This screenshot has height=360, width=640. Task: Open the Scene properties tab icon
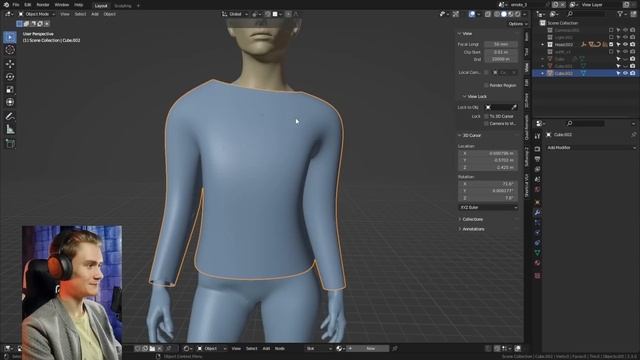point(538,179)
